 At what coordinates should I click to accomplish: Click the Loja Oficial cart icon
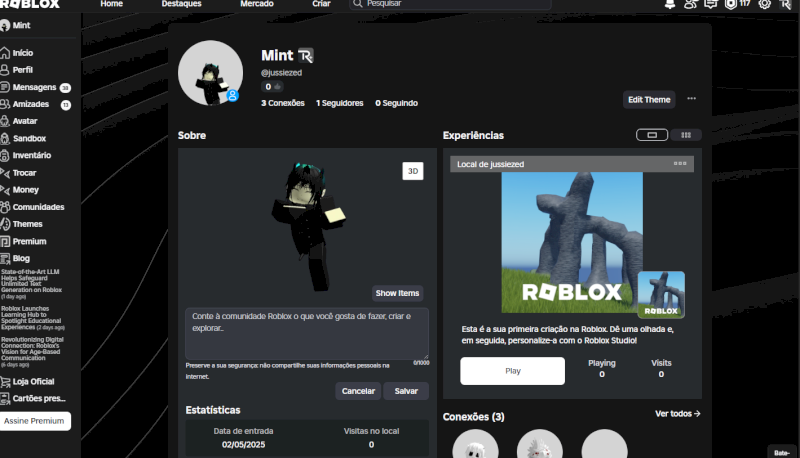point(5,381)
